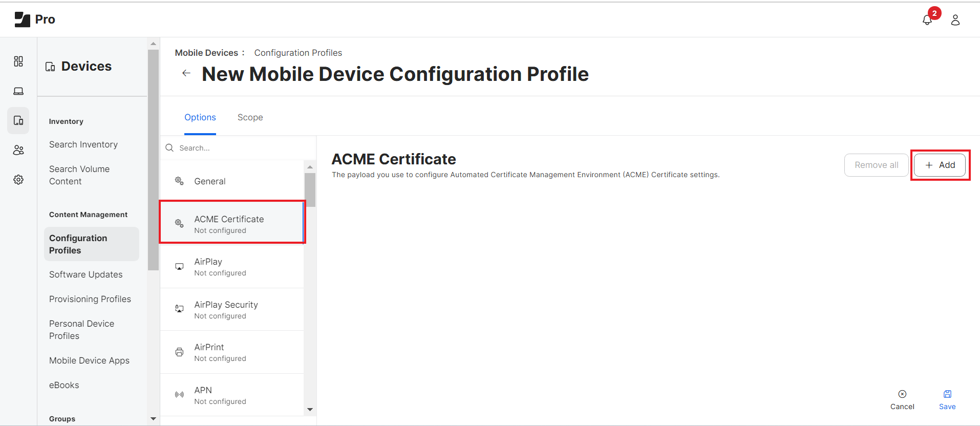
Task: Click the back arrow beside page title
Action: (x=186, y=73)
